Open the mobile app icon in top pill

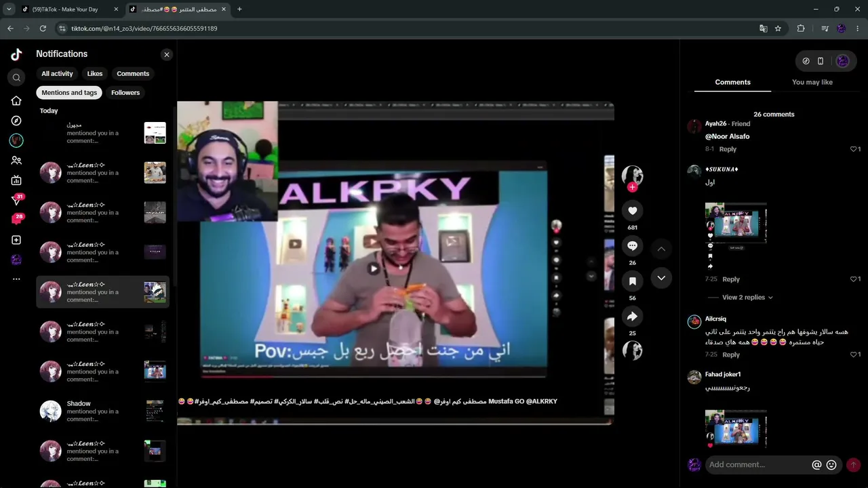click(x=821, y=61)
